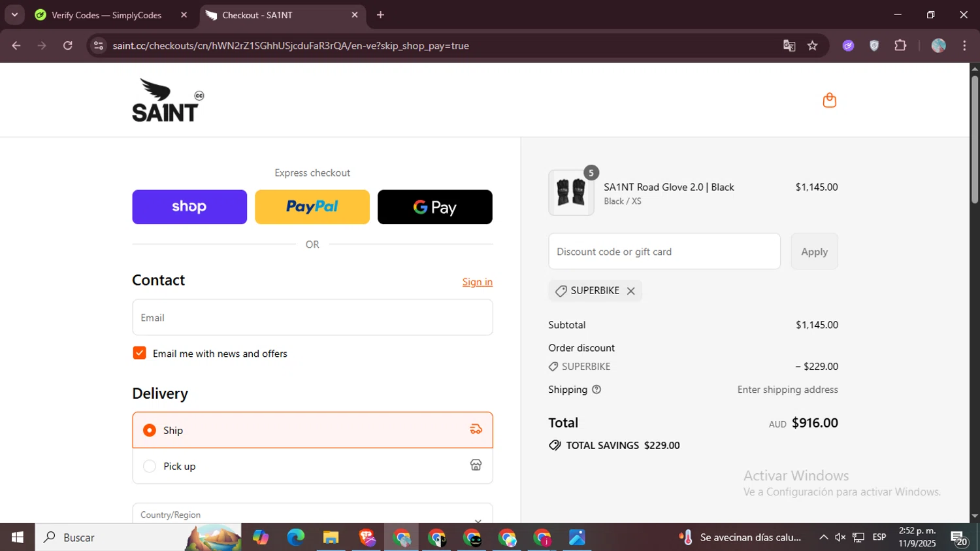Screen dimensions: 980x551
Task: Select the Pick up delivery option
Action: pyautogui.click(x=312, y=466)
